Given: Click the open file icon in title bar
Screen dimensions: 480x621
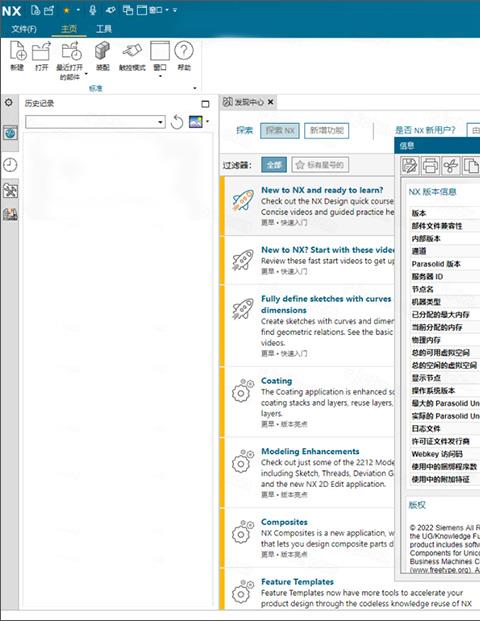Looking at the screenshot, I should pyautogui.click(x=49, y=10).
